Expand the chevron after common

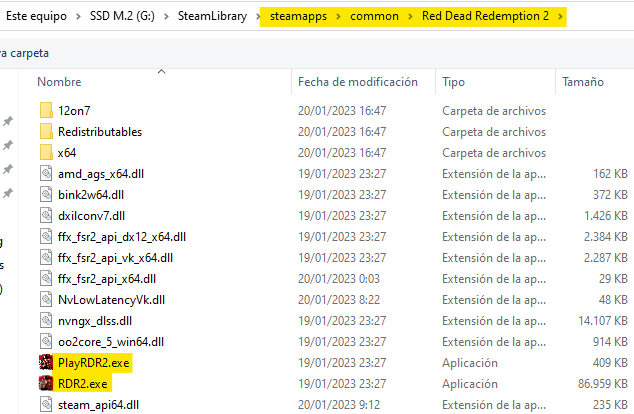(410, 17)
